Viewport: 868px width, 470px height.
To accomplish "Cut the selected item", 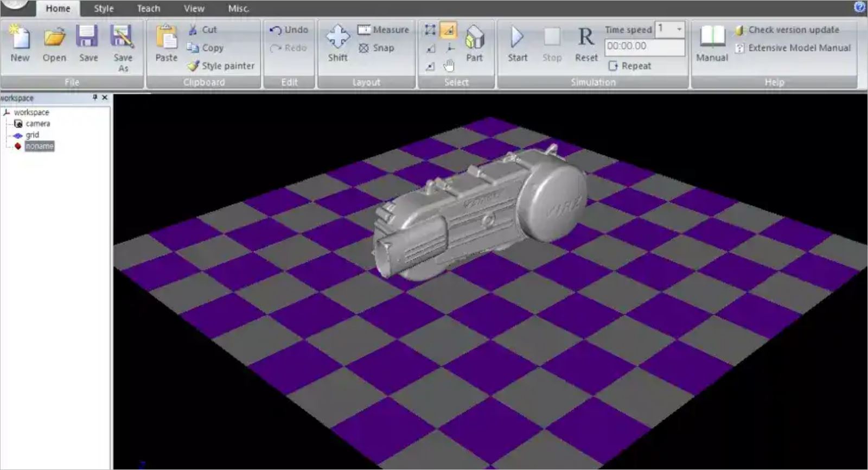I will [x=202, y=30].
